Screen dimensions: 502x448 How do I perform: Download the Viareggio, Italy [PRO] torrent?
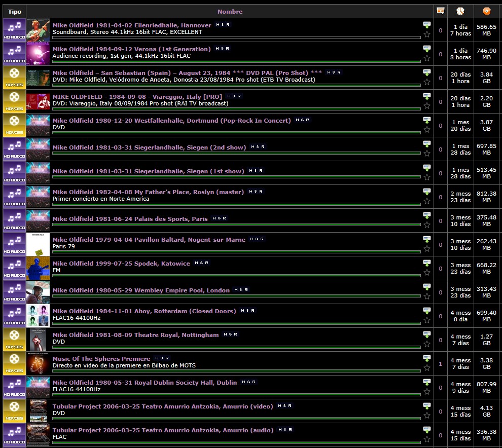coord(427,97)
